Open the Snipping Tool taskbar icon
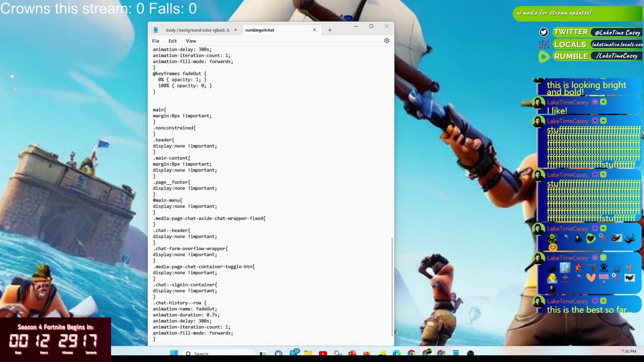 (338, 353)
